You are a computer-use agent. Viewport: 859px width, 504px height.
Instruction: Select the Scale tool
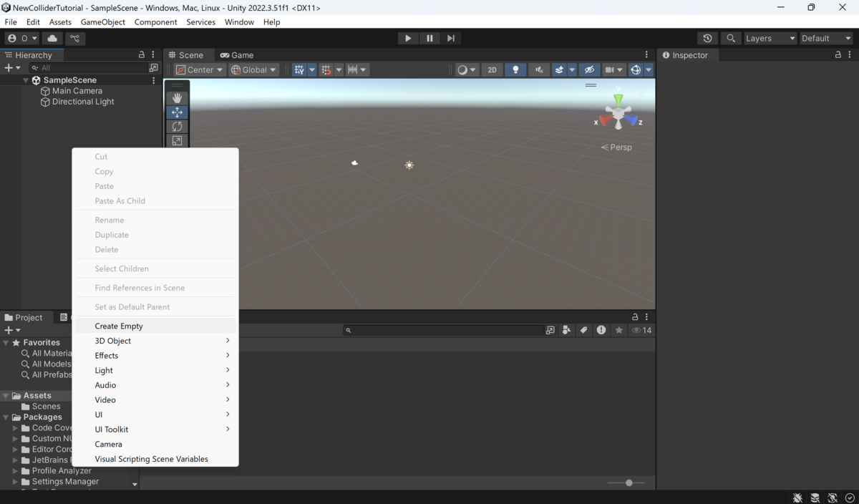(x=177, y=140)
